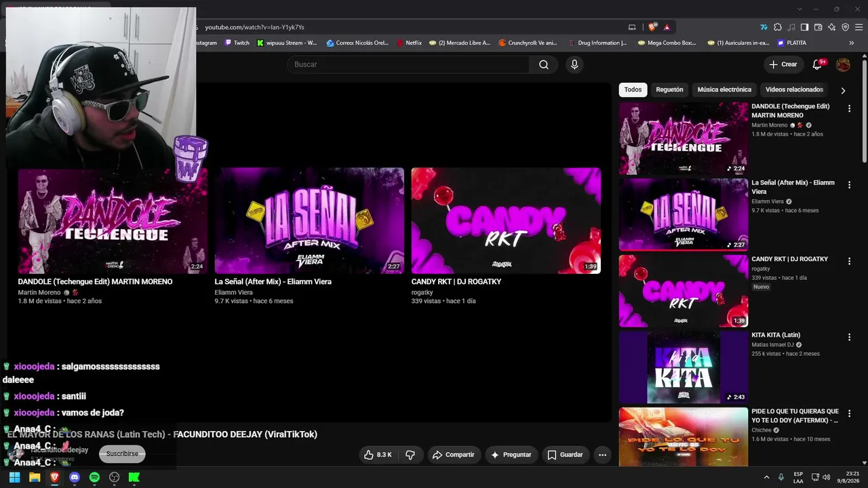Click the Crear button
This screenshot has width=868, height=488.
(x=783, y=64)
